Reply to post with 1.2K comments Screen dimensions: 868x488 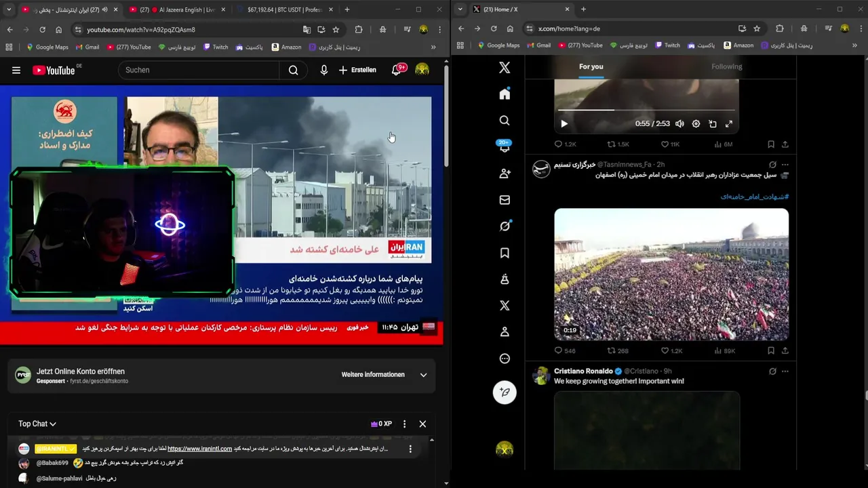(565, 144)
